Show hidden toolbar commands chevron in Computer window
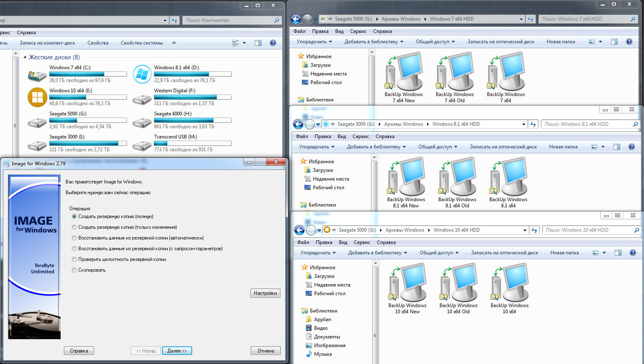This screenshot has width=644, height=364. pyautogui.click(x=174, y=43)
